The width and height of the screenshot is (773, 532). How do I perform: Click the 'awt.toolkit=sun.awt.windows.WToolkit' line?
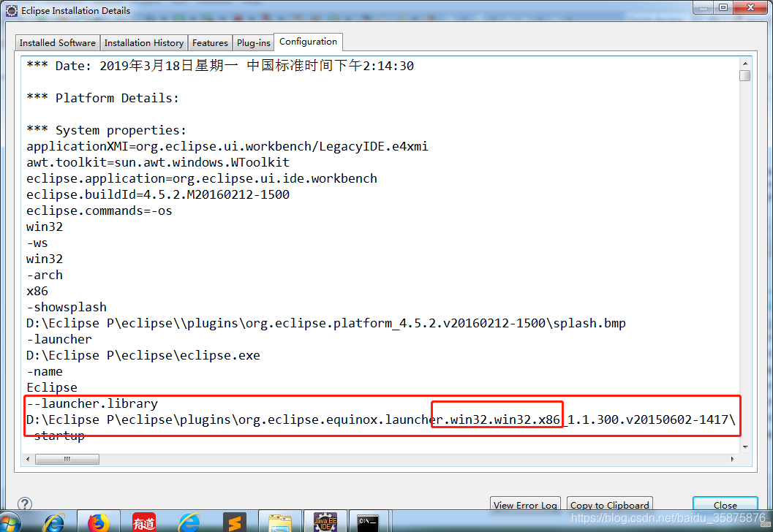click(158, 162)
